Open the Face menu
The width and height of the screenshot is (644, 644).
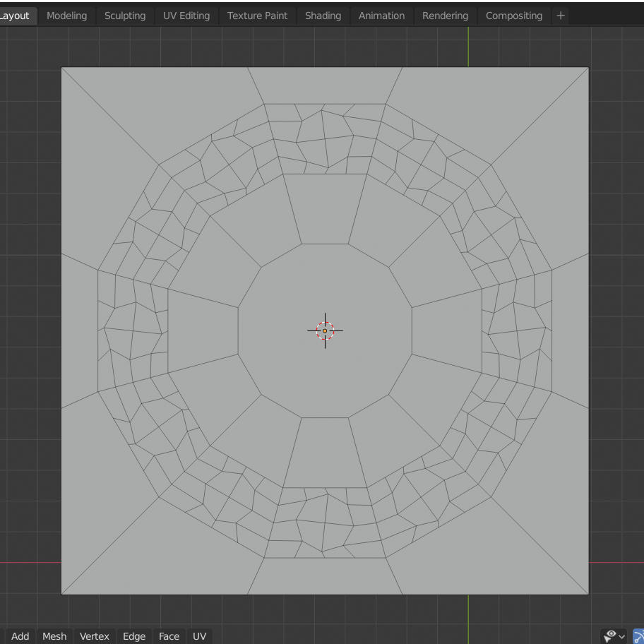click(169, 636)
